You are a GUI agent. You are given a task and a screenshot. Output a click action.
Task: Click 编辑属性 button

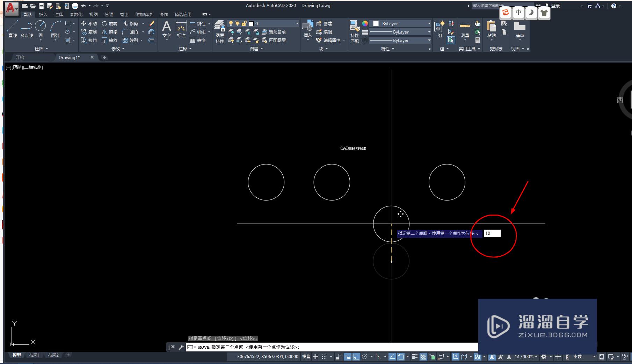click(x=328, y=40)
